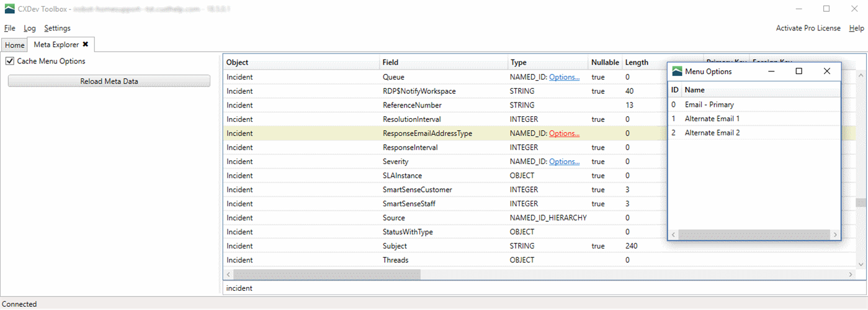Minimize the Menu Options window
868x310 pixels.
[771, 71]
